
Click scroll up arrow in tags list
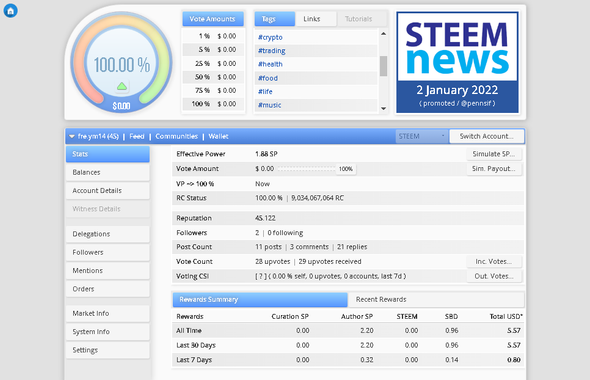tap(383, 34)
